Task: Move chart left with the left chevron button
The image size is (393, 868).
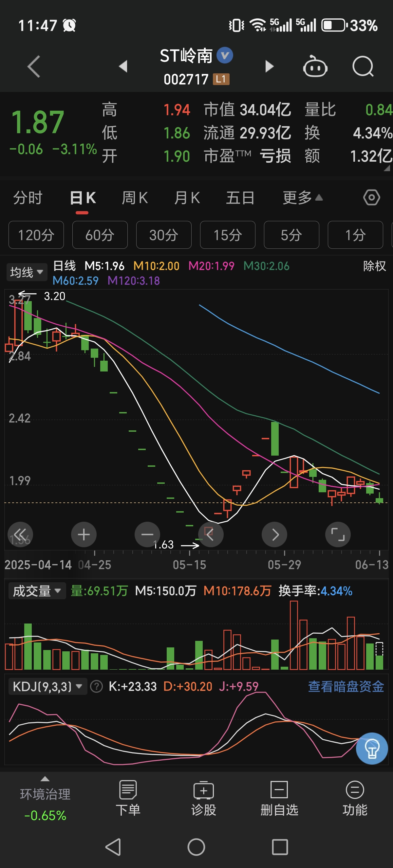Action: pos(211,534)
